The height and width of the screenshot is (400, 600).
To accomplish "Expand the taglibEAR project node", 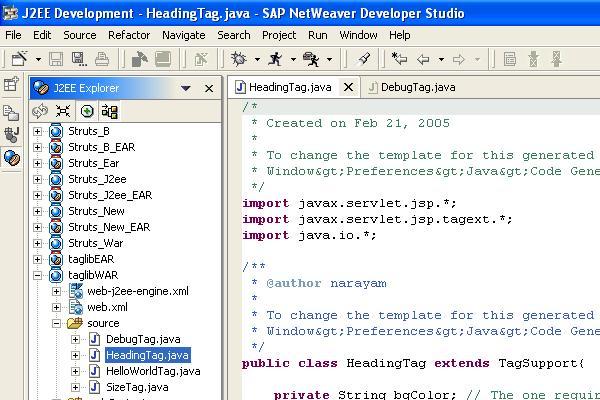I will (x=39, y=259).
